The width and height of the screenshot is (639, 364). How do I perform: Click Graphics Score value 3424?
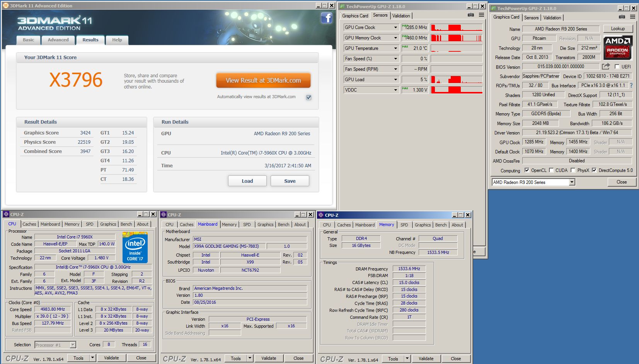pyautogui.click(x=85, y=133)
